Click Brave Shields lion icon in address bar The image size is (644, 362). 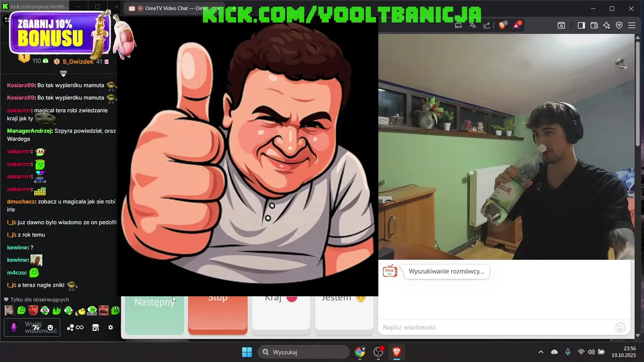click(x=502, y=25)
